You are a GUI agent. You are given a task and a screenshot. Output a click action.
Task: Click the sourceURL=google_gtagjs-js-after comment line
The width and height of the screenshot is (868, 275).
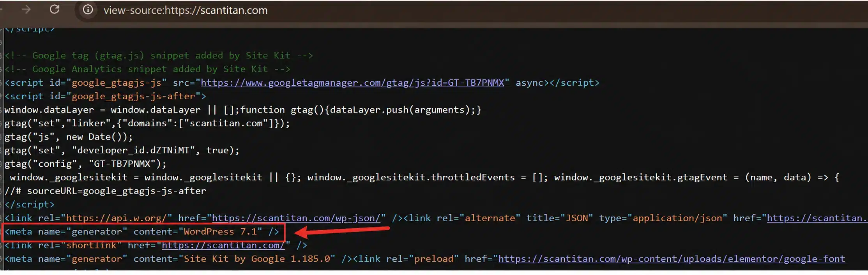pos(105,191)
